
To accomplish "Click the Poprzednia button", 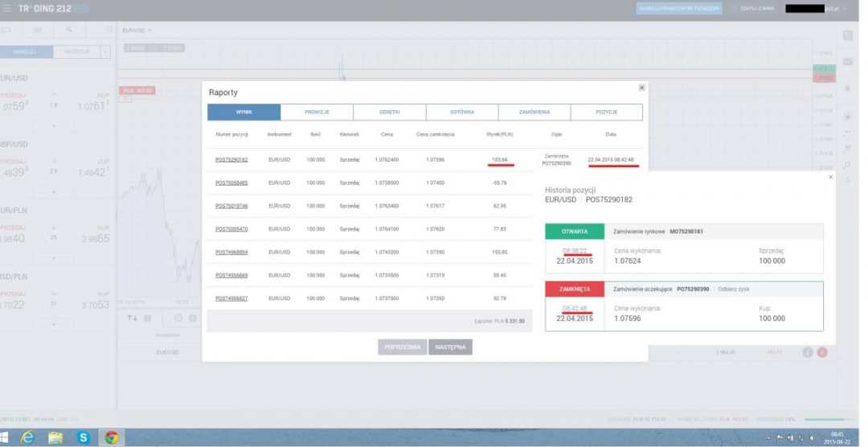I will pos(402,347).
